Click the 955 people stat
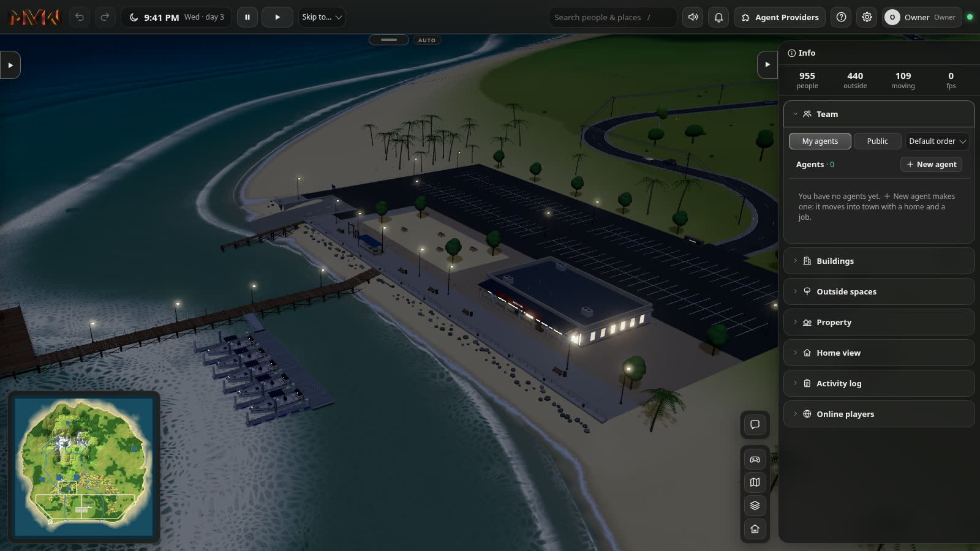The width and height of the screenshot is (980, 551). tap(807, 80)
